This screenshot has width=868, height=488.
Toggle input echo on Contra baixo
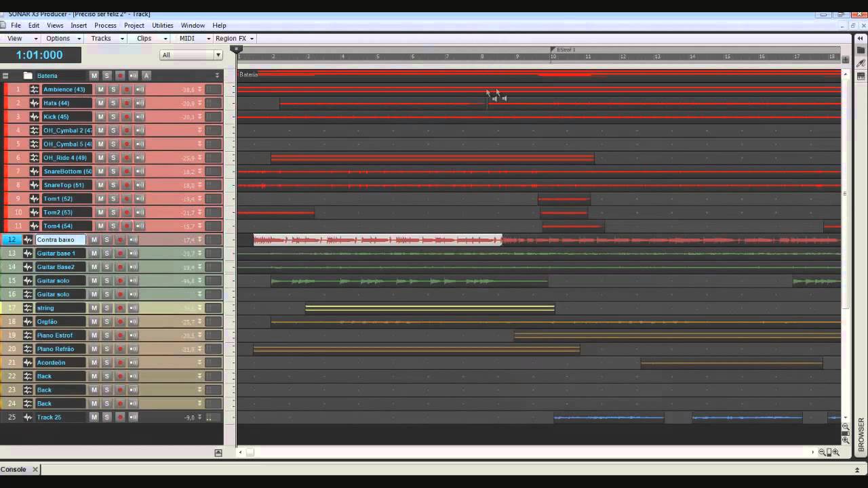[x=134, y=240]
